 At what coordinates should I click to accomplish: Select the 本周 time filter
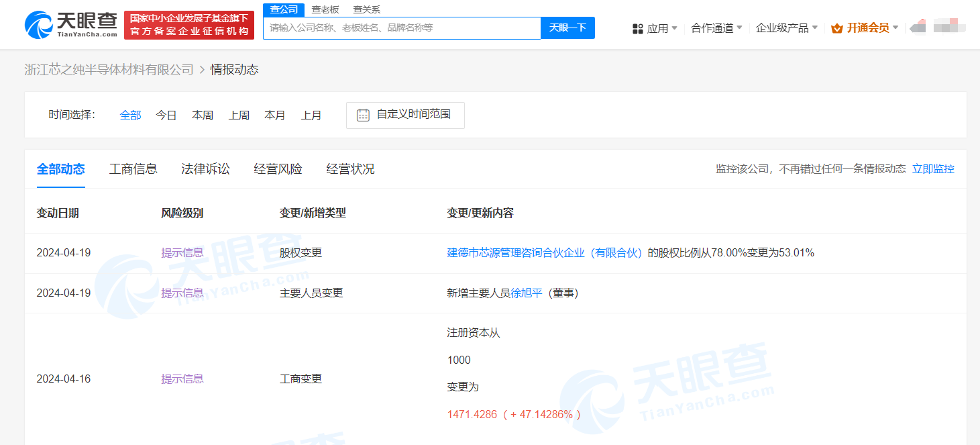click(x=203, y=115)
